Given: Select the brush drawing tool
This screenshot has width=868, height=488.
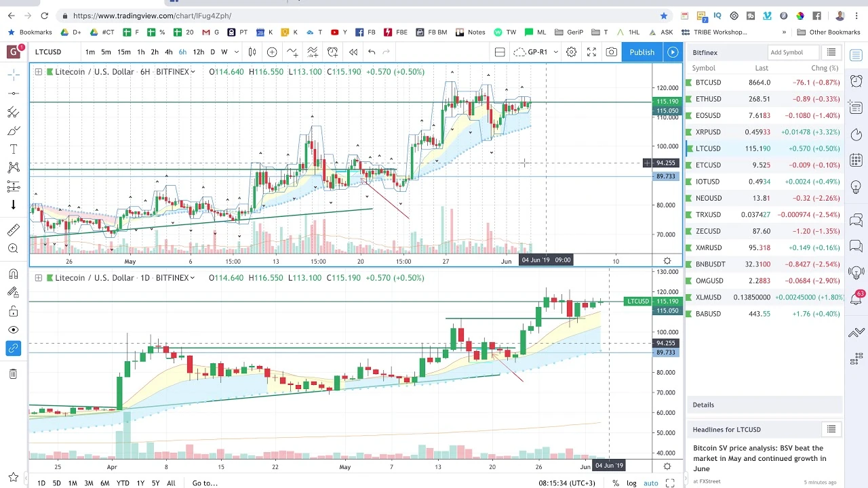Looking at the screenshot, I should pyautogui.click(x=13, y=131).
